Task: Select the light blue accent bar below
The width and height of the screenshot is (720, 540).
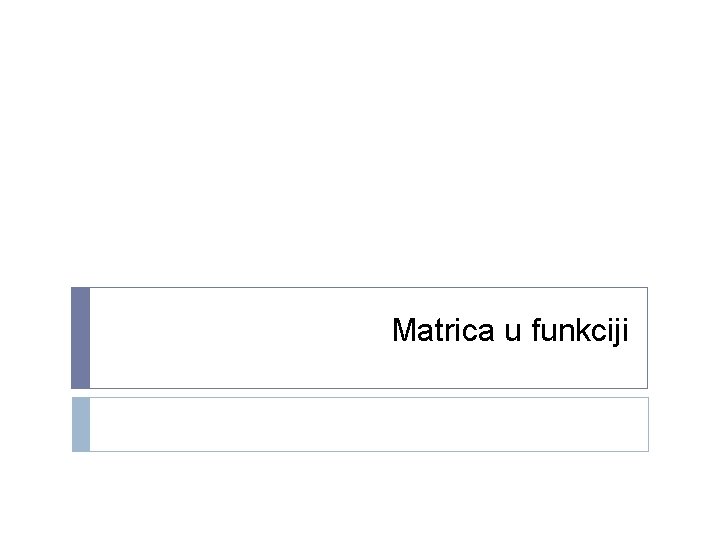Action: click(x=81, y=424)
